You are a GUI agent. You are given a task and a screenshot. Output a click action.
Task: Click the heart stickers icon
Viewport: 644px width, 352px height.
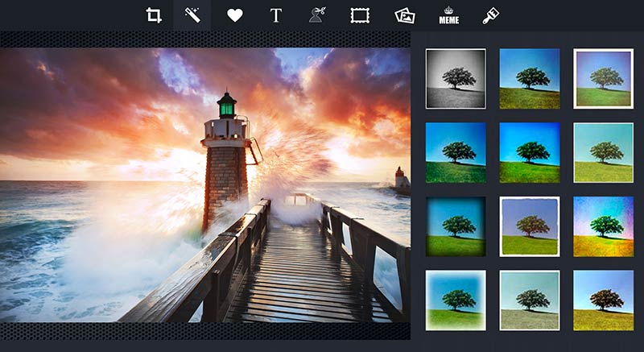pyautogui.click(x=234, y=15)
